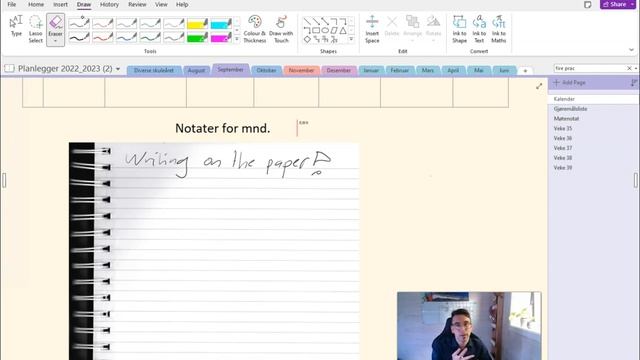Open the Share dropdown arrow
The height and width of the screenshot is (360, 640).
click(x=632, y=4)
